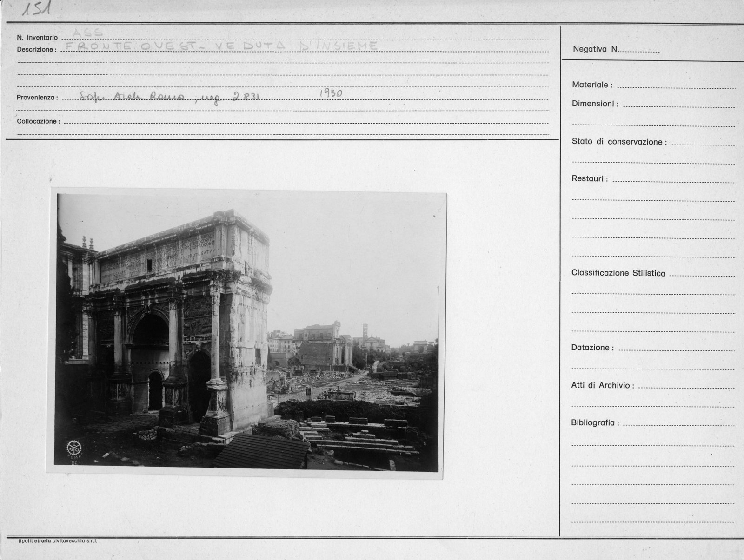Screen dimensions: 744x560
Task: Click the bell tower in photo background
Action: pos(365,332)
